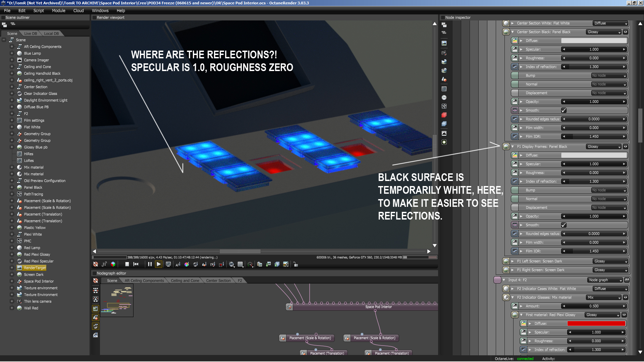This screenshot has width=644, height=362.
Task: Open Center Section Black Glossy type dropdown
Action: [x=604, y=32]
